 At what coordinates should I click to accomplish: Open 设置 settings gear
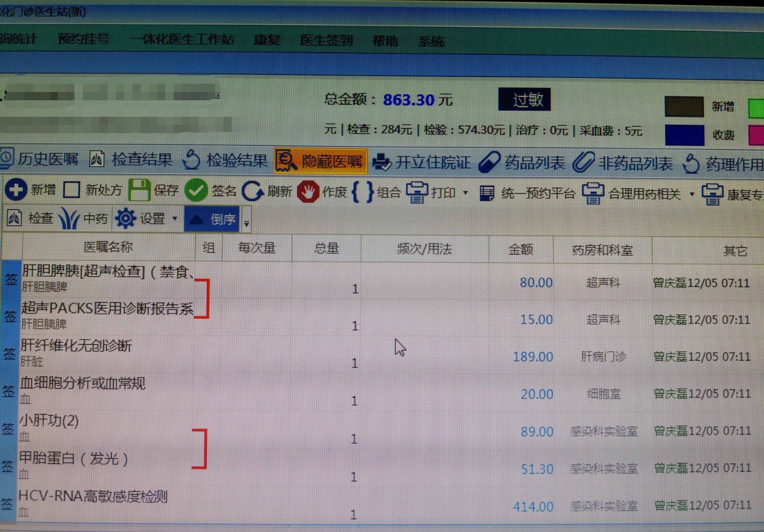click(x=126, y=219)
